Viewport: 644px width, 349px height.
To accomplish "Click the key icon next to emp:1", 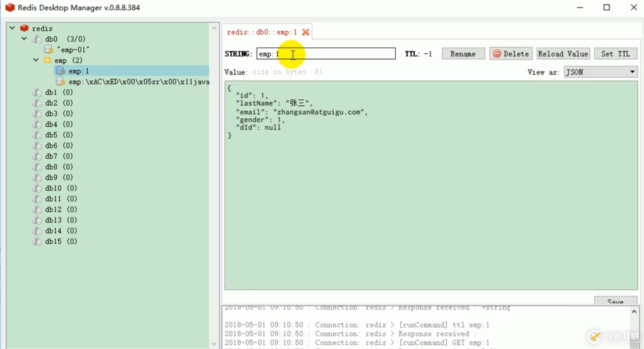I will [60, 71].
